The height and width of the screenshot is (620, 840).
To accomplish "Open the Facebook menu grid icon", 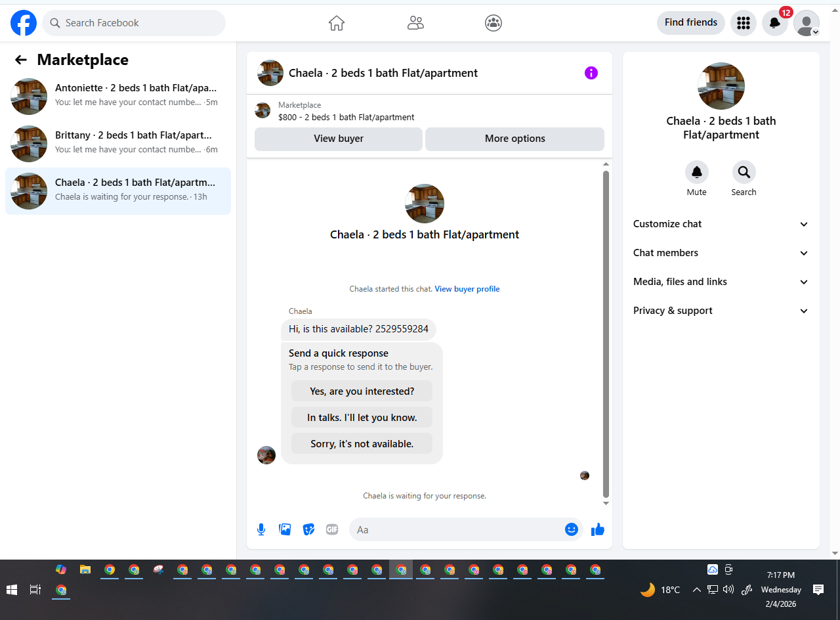I will coord(744,23).
